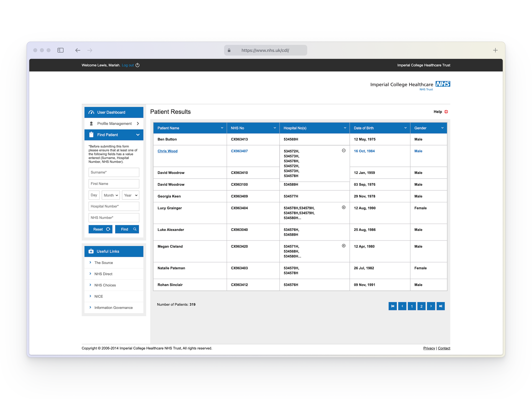Image resolution: width=532 pixels, height=399 pixels.
Task: Open the Patient Name column sort dropdown
Action: pyautogui.click(x=222, y=128)
